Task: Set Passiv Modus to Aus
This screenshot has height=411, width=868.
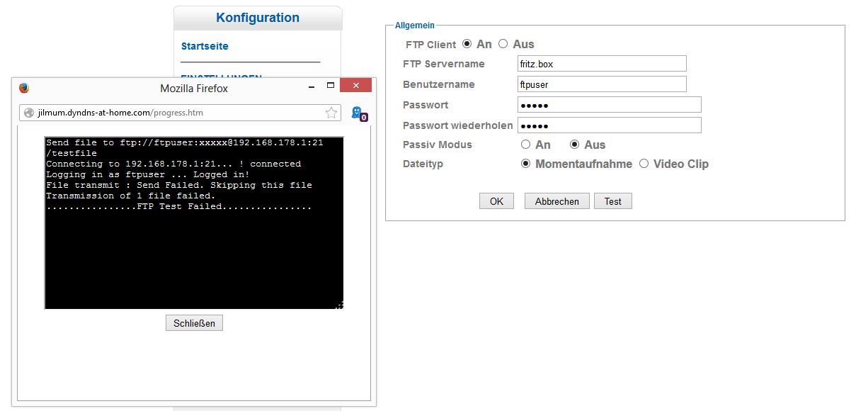Action: (575, 145)
